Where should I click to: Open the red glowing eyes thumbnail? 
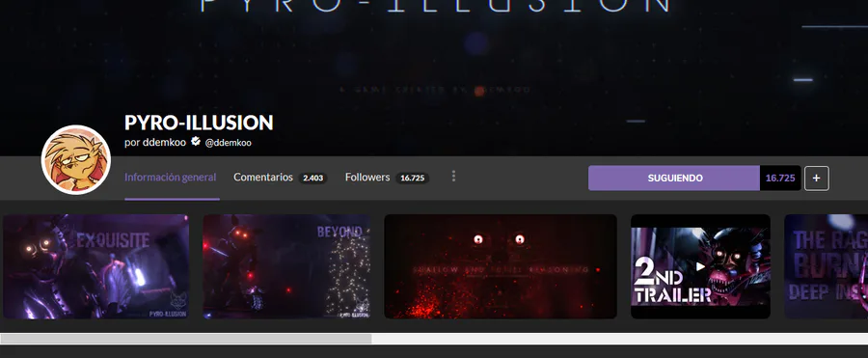[x=501, y=266]
